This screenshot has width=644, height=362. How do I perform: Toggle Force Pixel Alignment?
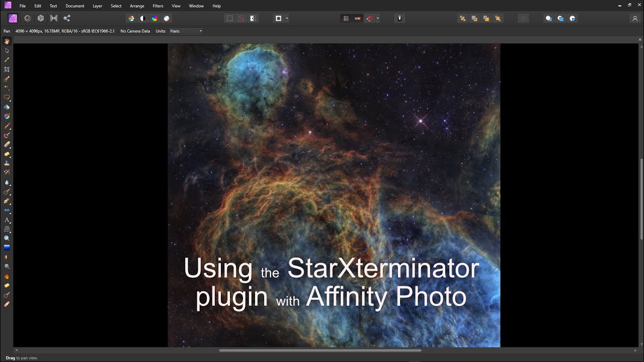(346, 18)
